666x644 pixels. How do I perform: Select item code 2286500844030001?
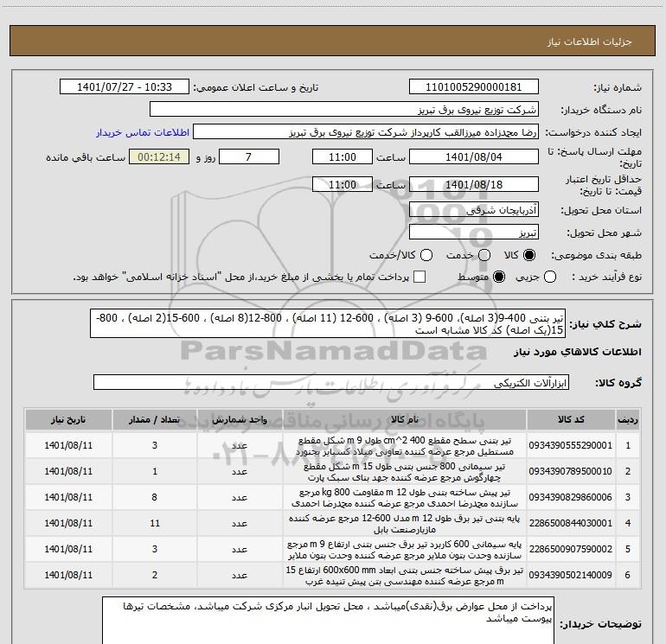coord(571,523)
